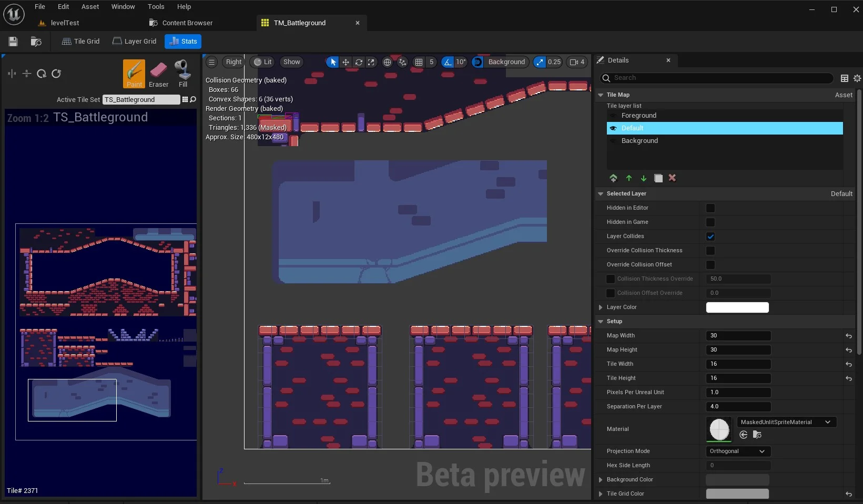Open the Right view orientation menu
The width and height of the screenshot is (863, 504).
pyautogui.click(x=233, y=62)
